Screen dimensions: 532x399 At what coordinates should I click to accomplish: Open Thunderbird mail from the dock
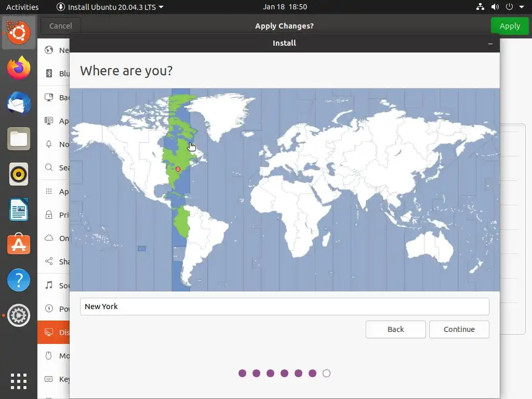[x=19, y=103]
